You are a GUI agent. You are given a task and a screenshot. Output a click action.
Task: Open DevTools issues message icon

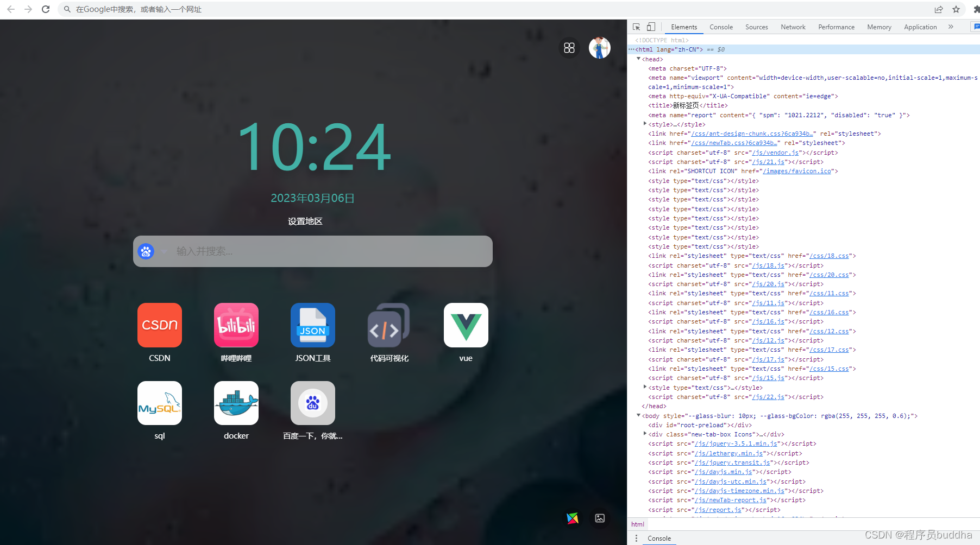976,27
